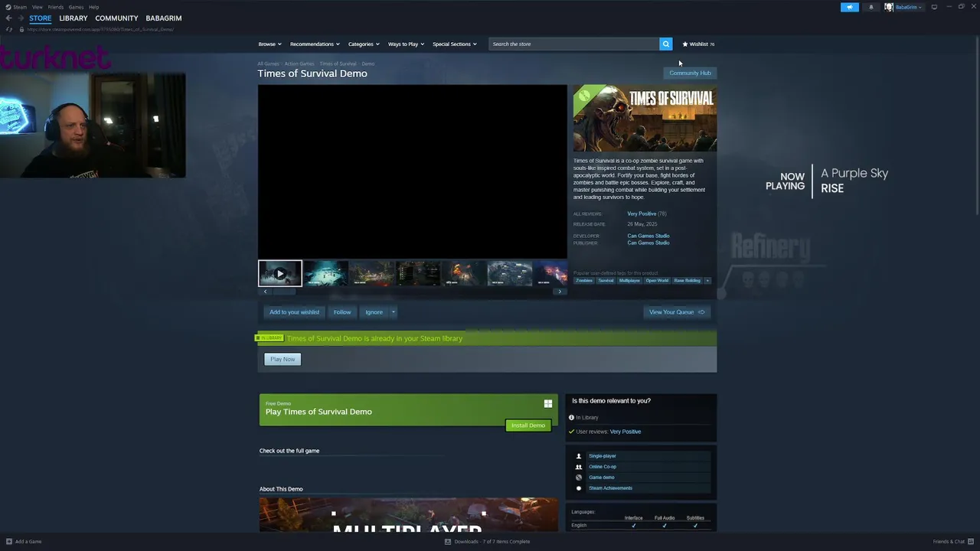Click the screenshot strip scrollbar handle
Viewport: 980px width, 551px height.
[x=284, y=292]
